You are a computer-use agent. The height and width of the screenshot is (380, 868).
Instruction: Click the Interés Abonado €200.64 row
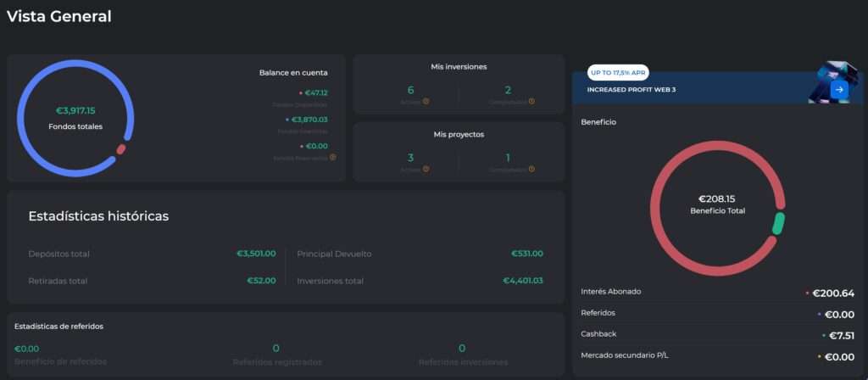[x=717, y=293]
